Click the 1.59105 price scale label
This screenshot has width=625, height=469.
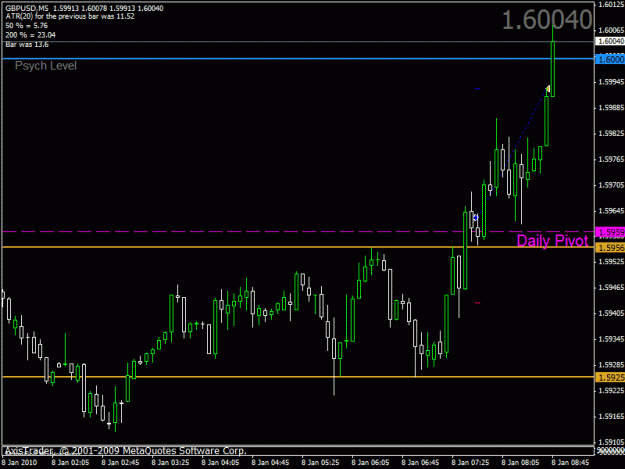coord(611,442)
